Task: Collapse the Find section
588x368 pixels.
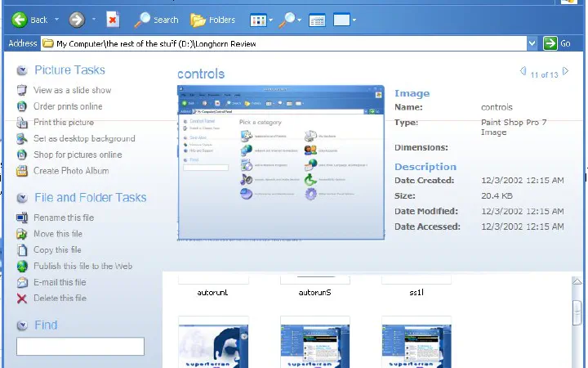Action: pyautogui.click(x=22, y=325)
